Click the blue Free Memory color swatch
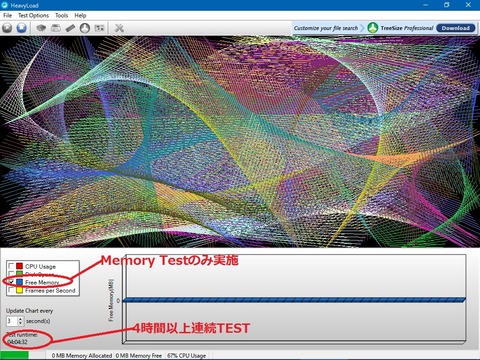 20,282
